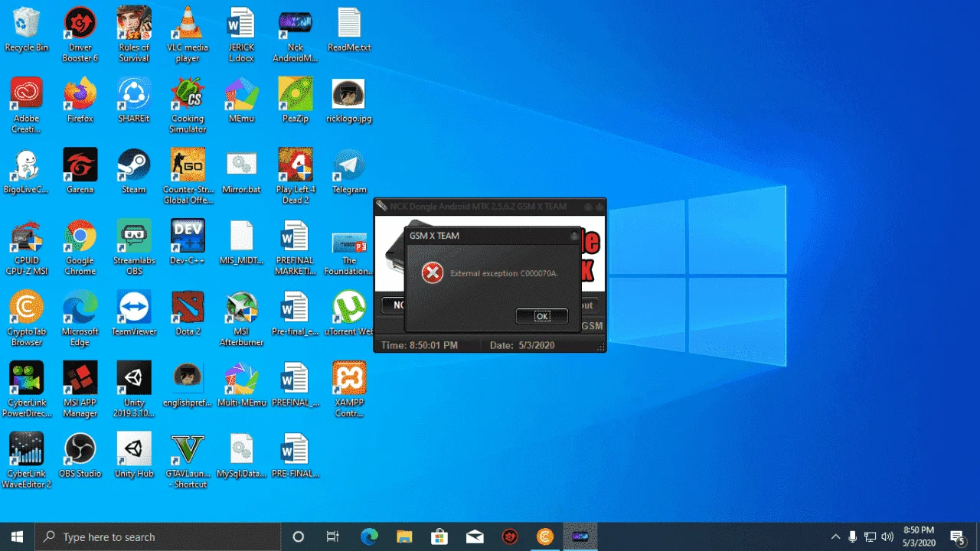The width and height of the screenshot is (980, 551).
Task: Launch File Explorer from the taskbar
Action: [x=403, y=536]
